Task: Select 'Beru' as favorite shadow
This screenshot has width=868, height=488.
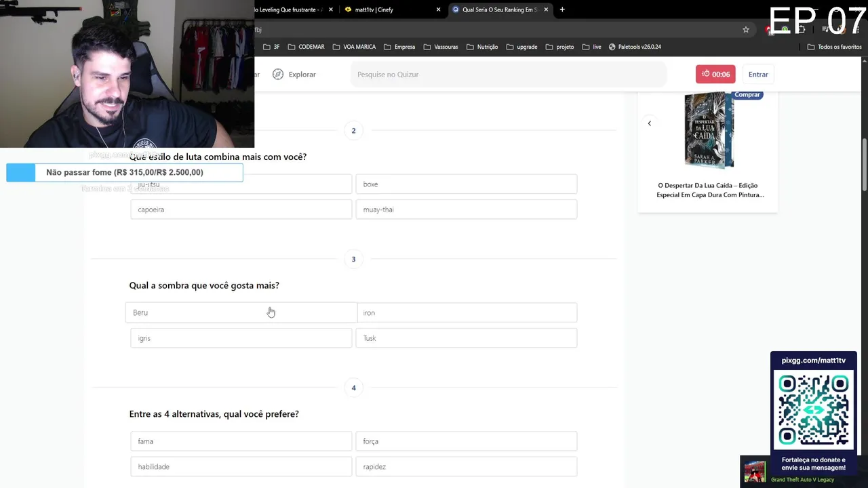Action: [x=241, y=312]
